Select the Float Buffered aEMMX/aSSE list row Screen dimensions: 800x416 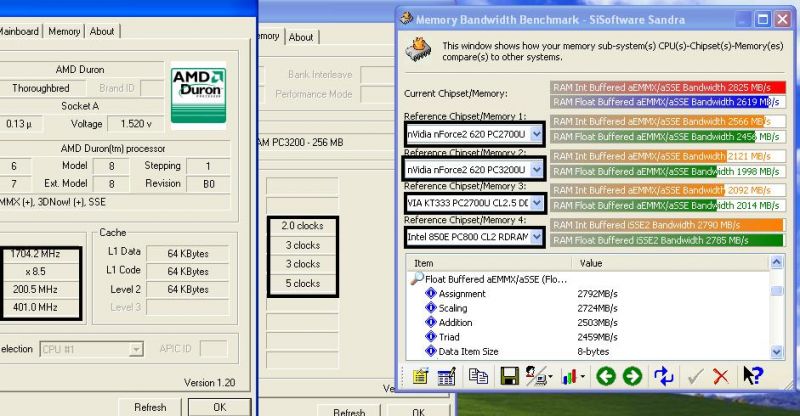tap(588, 279)
